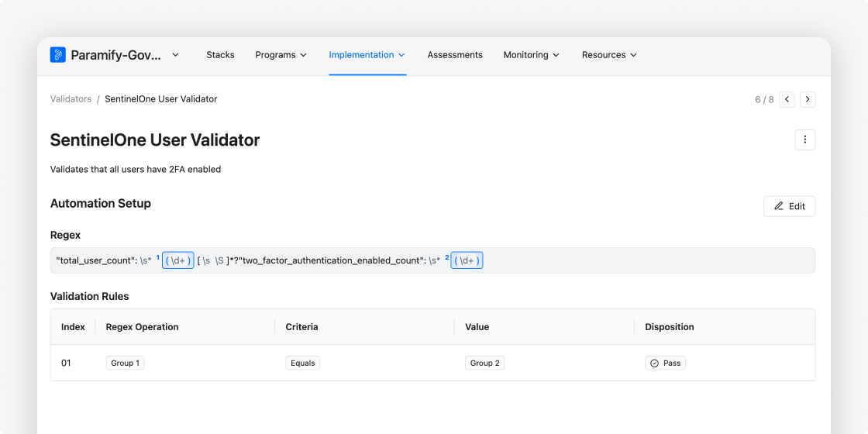Expand the Implementation dropdown menu
The image size is (868, 434).
[367, 55]
